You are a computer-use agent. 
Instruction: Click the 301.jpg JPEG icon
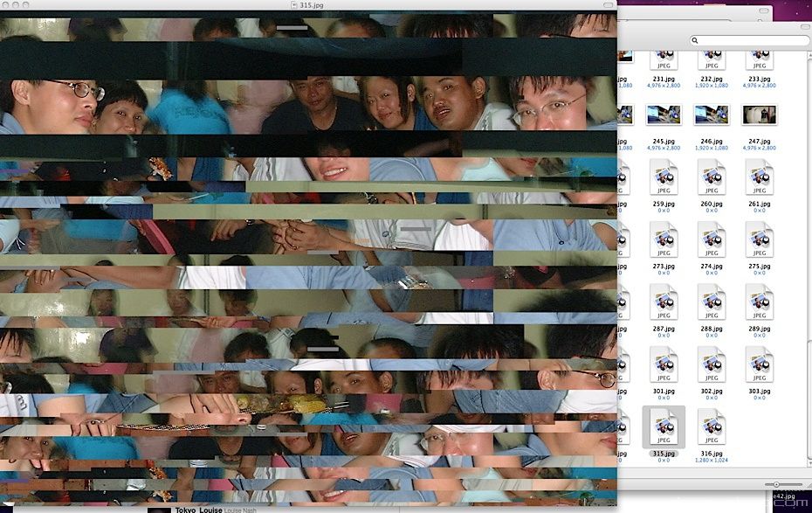click(664, 364)
